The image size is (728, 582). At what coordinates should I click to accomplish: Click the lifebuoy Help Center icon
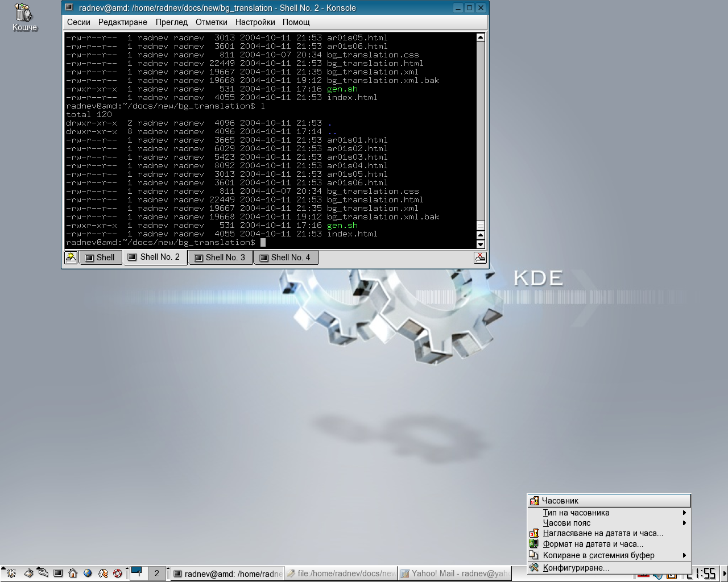tap(118, 573)
